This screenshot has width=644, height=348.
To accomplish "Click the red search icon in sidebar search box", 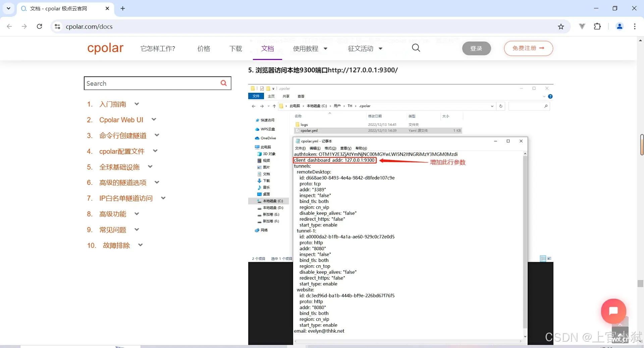I will pos(224,83).
